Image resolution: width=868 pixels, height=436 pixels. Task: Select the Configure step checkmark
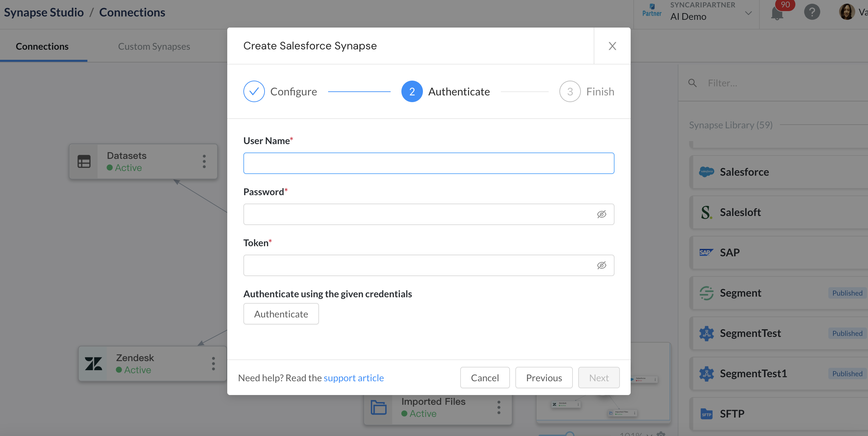tap(254, 91)
